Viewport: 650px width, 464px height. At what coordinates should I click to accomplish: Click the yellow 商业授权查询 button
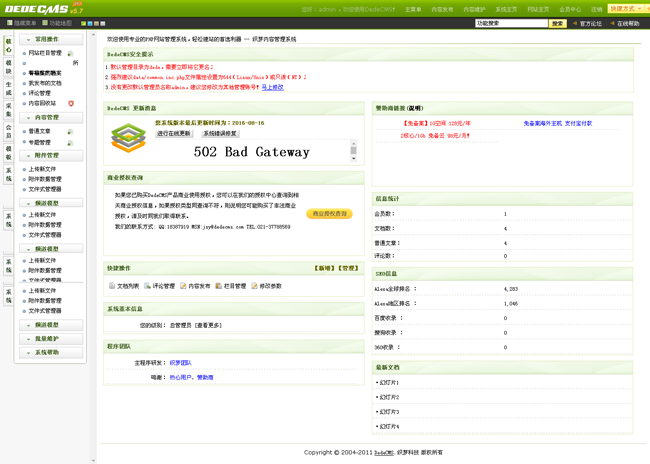[330, 214]
